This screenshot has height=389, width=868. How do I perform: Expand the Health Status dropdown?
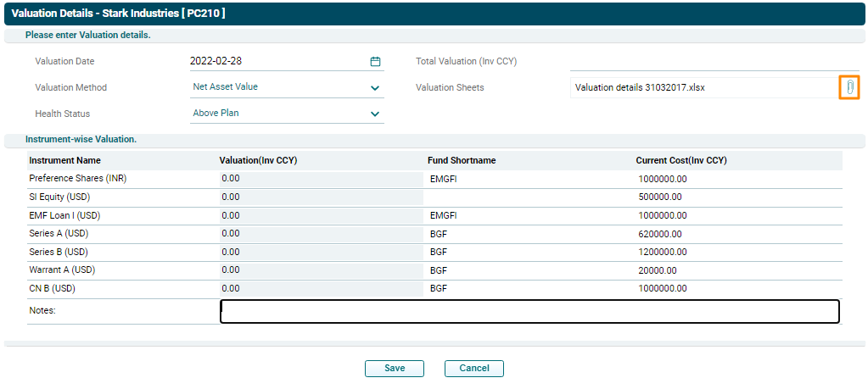click(375, 114)
